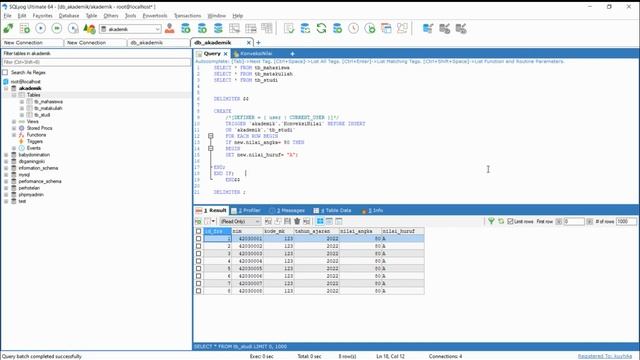The width and height of the screenshot is (640, 360).
Task: Check the row checkbox for nim 42030004
Action: coord(198,261)
